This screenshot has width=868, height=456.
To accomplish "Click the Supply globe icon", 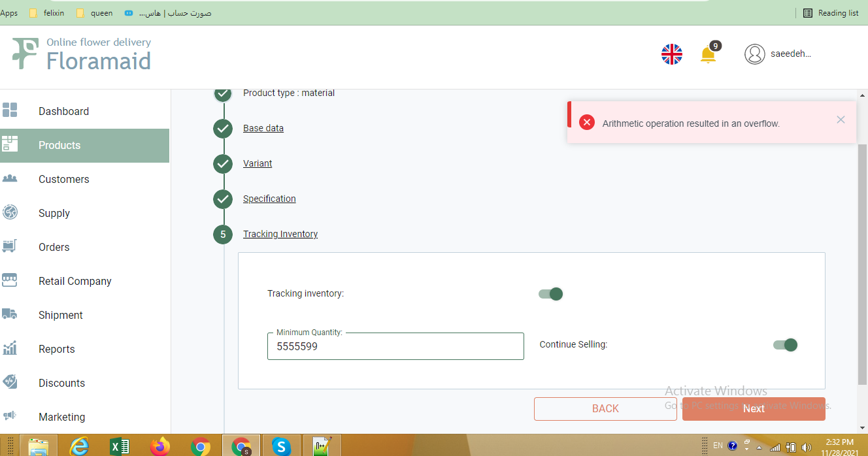I will 10,212.
